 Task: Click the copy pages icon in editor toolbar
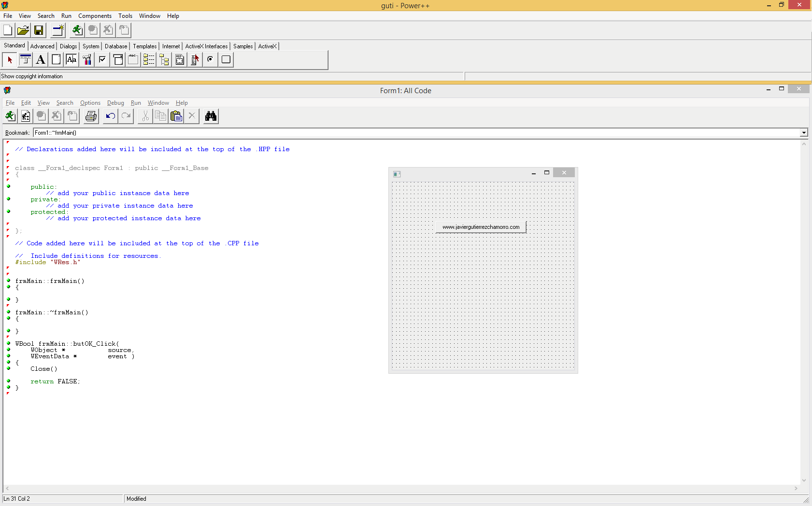[161, 116]
